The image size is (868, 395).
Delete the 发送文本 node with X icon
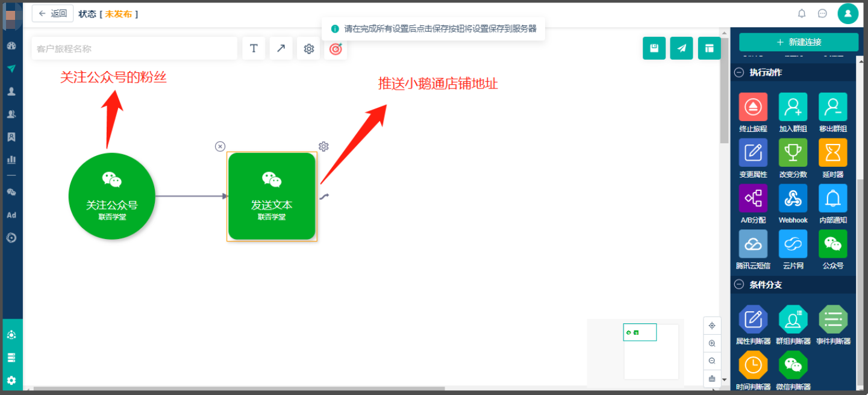tap(220, 146)
